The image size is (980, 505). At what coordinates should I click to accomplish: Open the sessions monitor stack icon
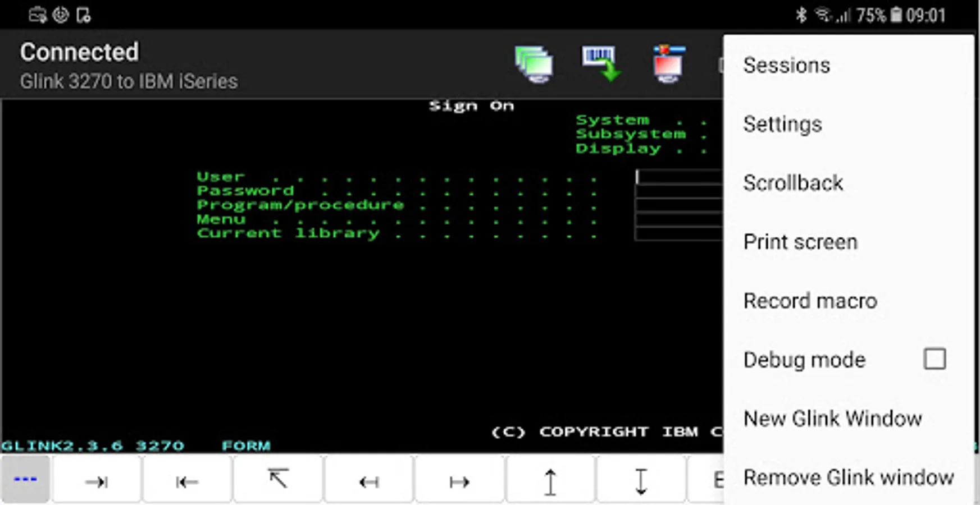tap(534, 64)
